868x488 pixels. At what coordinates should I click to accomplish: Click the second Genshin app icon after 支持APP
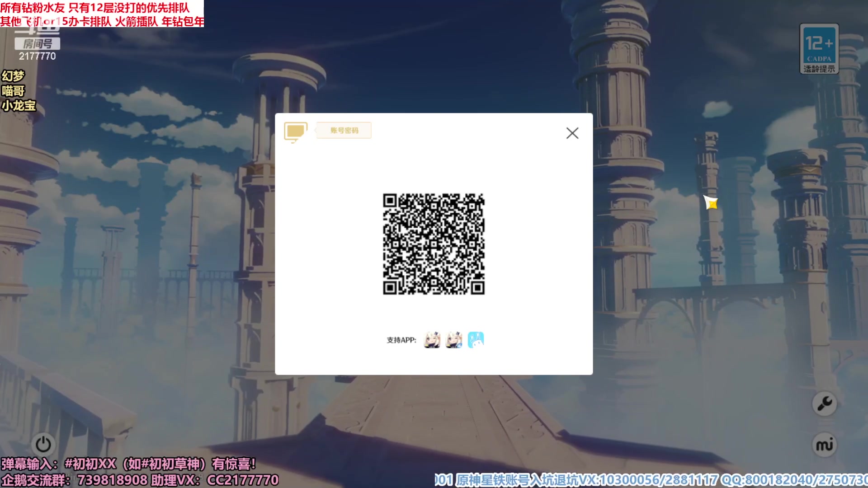point(454,340)
